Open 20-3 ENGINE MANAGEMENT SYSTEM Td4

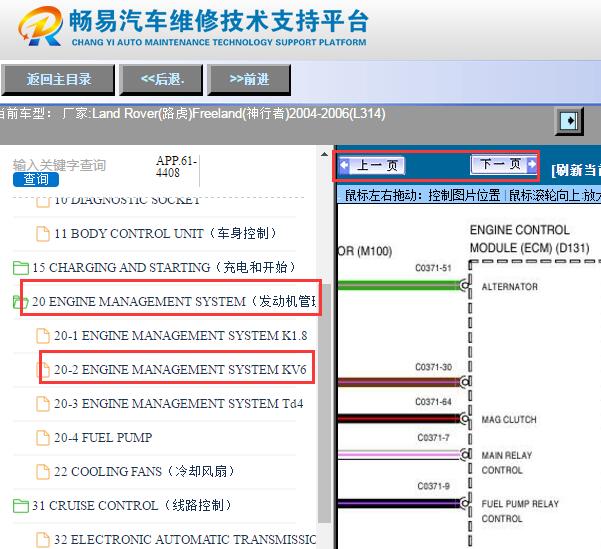tap(179, 403)
